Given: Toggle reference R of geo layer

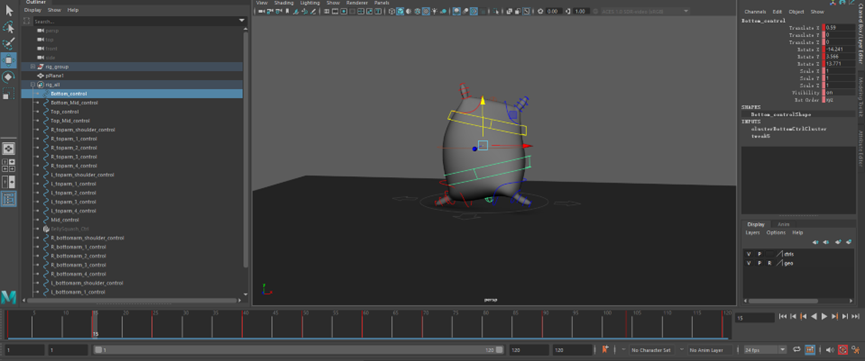Looking at the screenshot, I should pyautogui.click(x=770, y=263).
